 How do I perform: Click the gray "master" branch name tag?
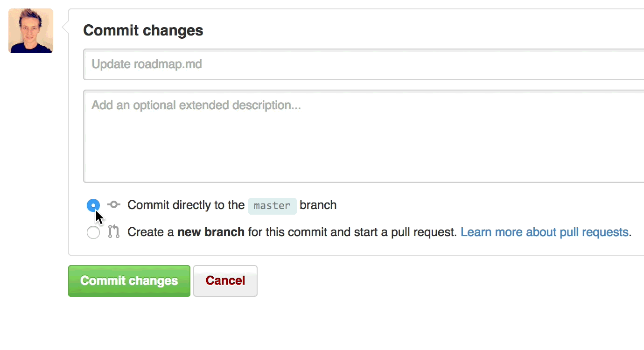[x=272, y=205]
